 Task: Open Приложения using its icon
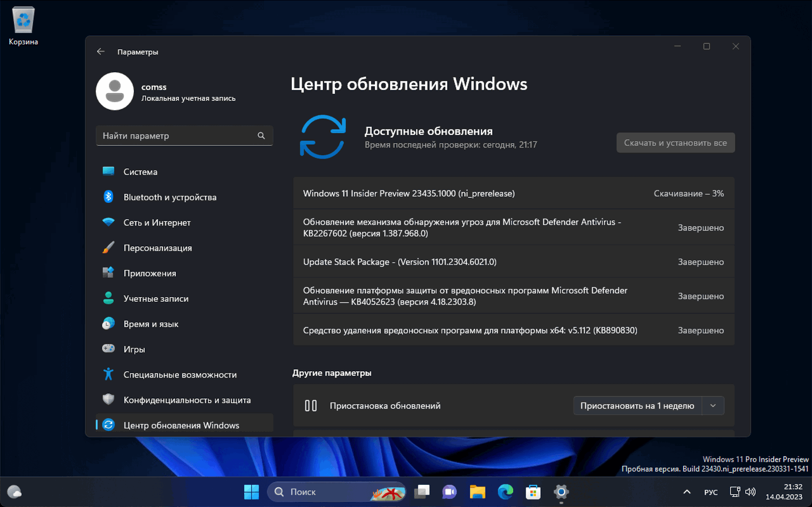coord(108,273)
